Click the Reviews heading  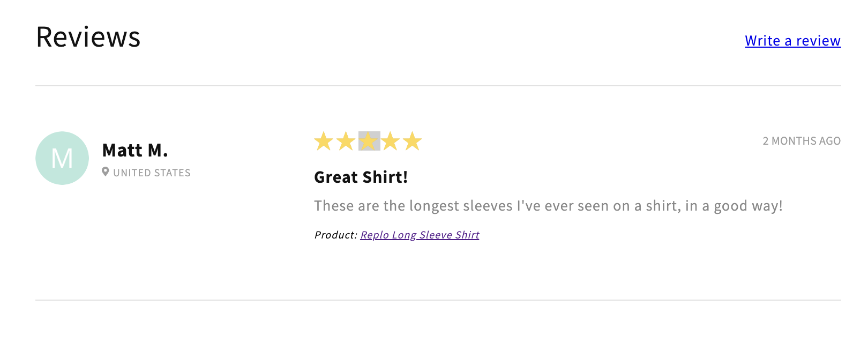88,37
